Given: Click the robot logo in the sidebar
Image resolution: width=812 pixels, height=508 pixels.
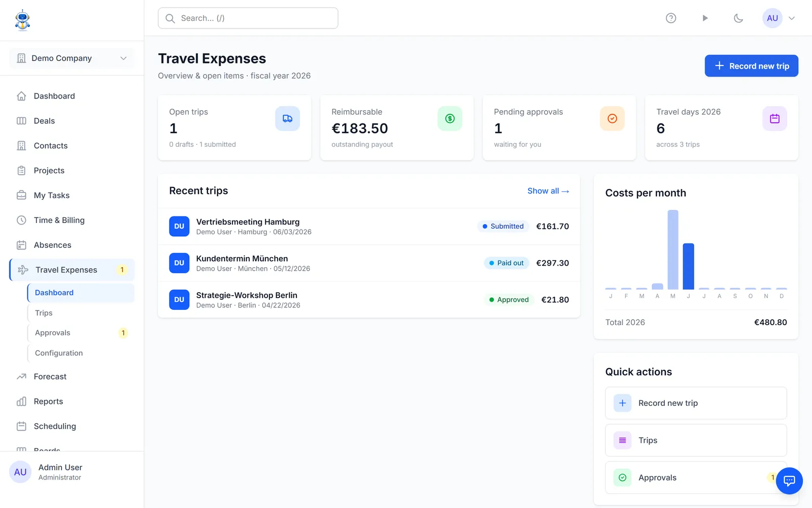Looking at the screenshot, I should [x=22, y=20].
